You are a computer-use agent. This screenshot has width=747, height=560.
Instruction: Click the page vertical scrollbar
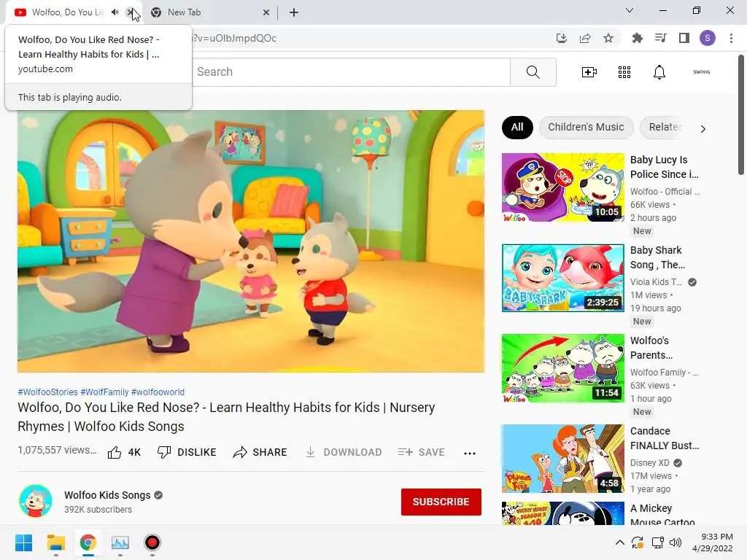[741, 114]
